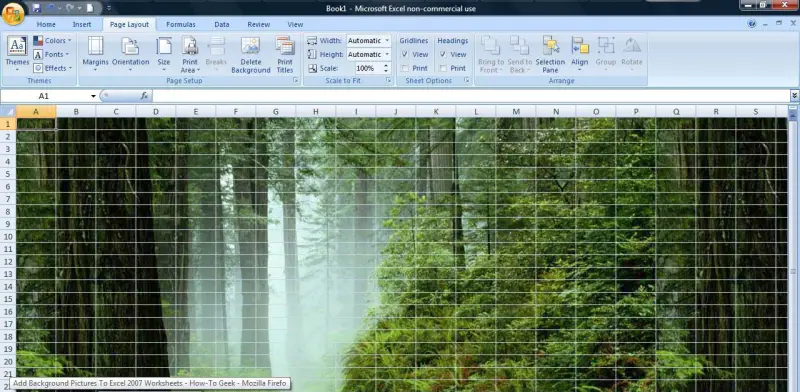Open the Orientation options icon

click(130, 46)
